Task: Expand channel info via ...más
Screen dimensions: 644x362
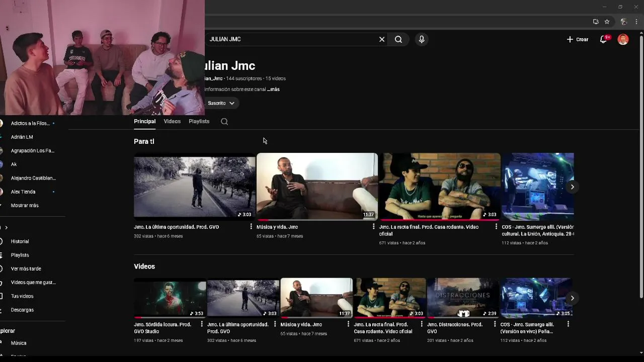Action: (273, 89)
